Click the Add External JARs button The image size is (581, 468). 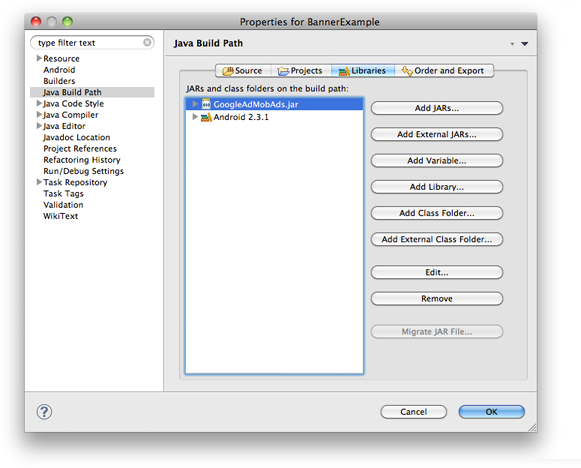(437, 134)
